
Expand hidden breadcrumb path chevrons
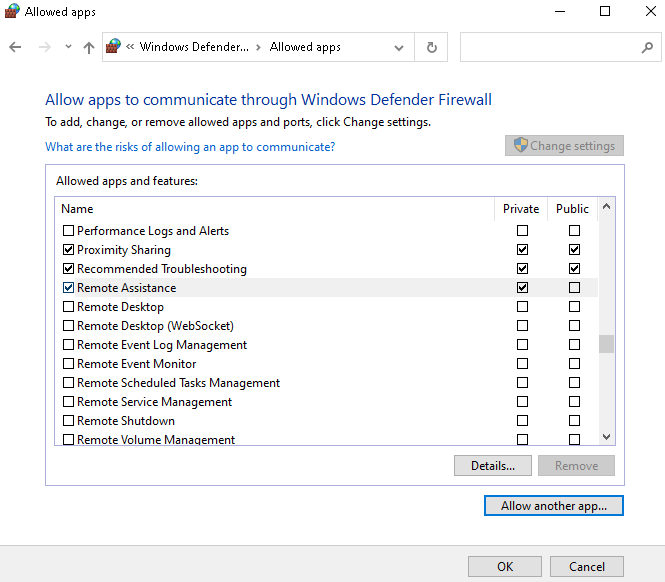(x=130, y=47)
